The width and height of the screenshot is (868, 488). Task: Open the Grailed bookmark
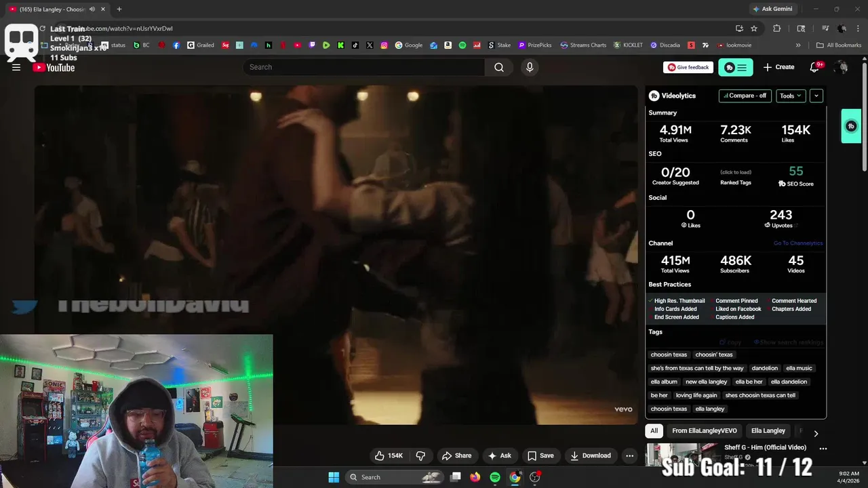pyautogui.click(x=201, y=45)
